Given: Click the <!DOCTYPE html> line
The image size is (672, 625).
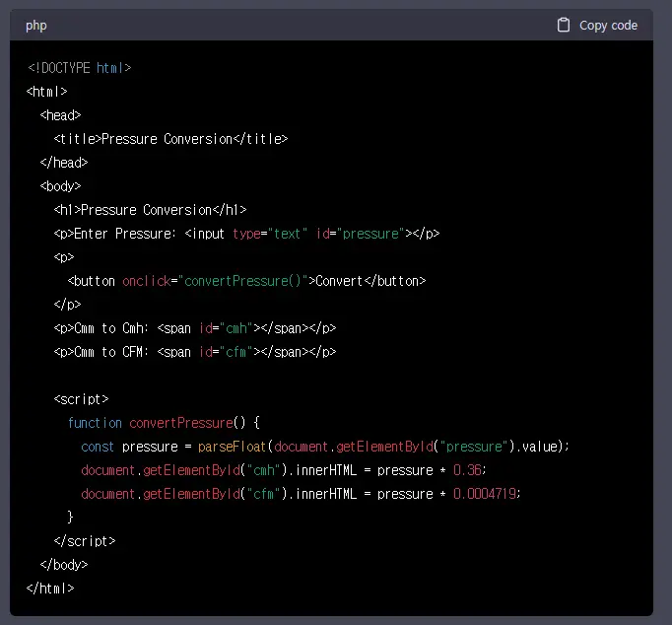Looking at the screenshot, I should point(79,68).
